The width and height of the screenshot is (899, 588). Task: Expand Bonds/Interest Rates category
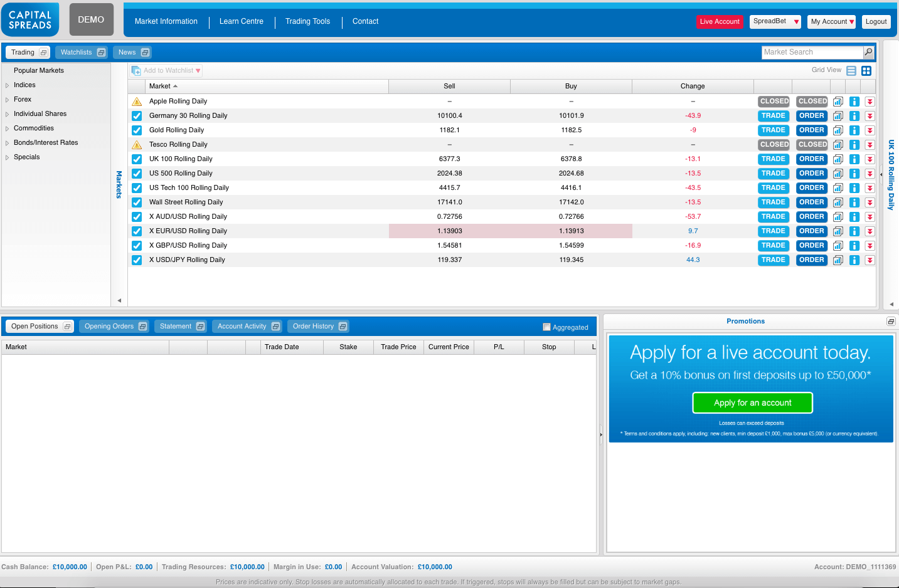click(x=8, y=143)
